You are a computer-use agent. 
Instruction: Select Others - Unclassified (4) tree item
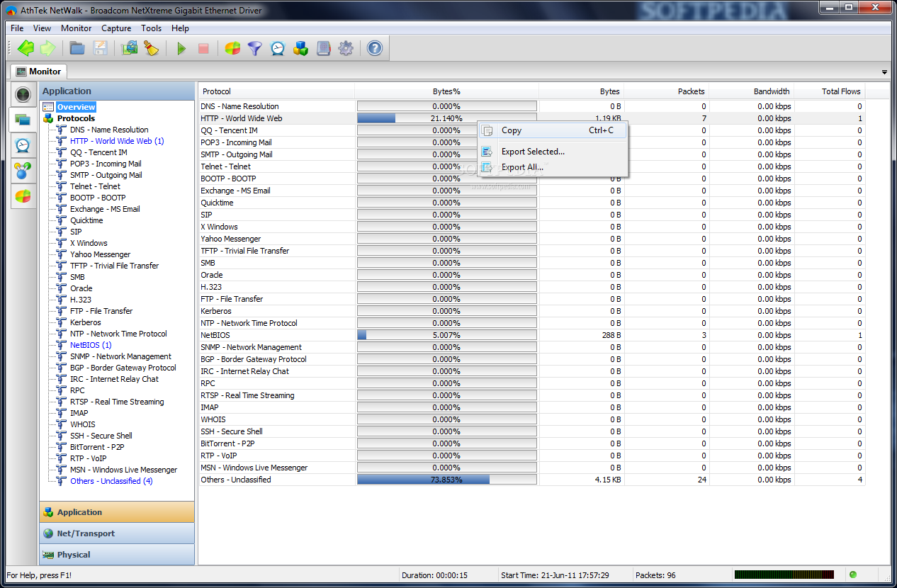click(111, 481)
